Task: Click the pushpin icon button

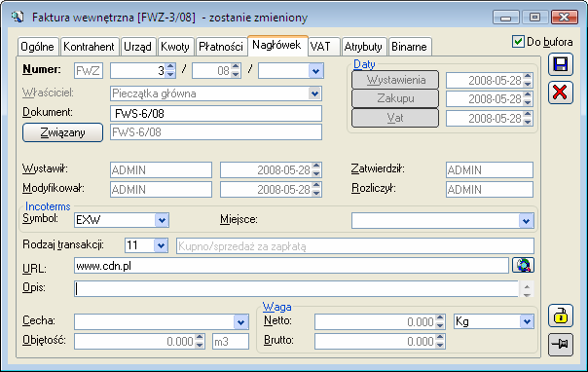Action: 560,345
